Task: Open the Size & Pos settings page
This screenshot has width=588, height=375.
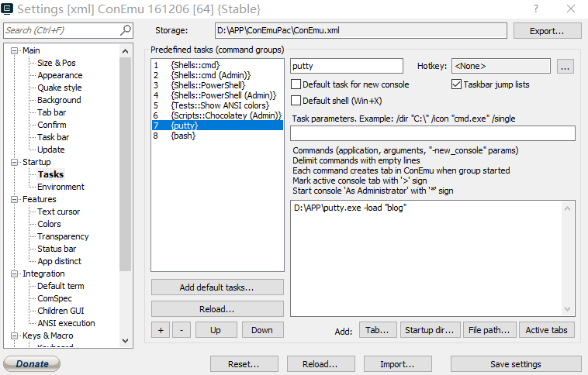Action: (57, 63)
